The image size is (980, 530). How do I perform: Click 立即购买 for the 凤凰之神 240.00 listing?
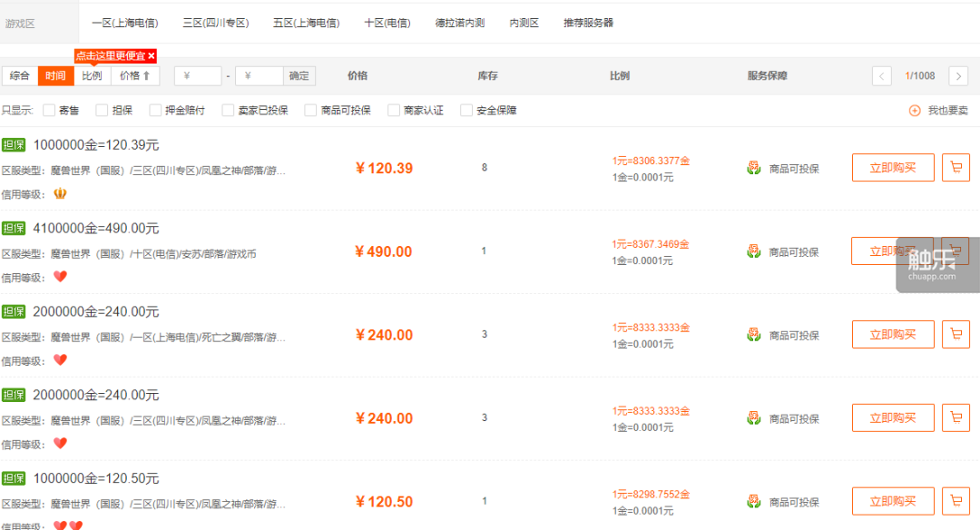click(893, 417)
